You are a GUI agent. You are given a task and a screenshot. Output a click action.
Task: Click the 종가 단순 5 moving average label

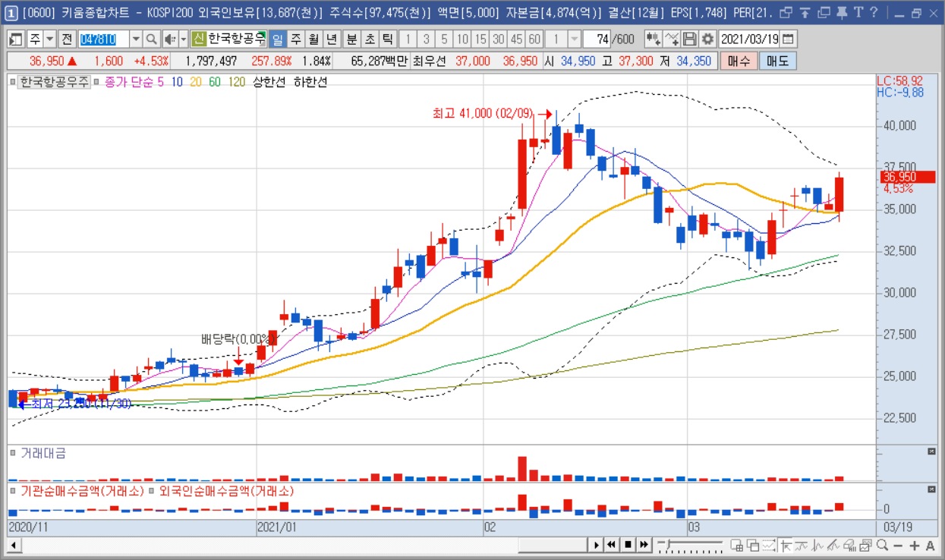tap(134, 81)
